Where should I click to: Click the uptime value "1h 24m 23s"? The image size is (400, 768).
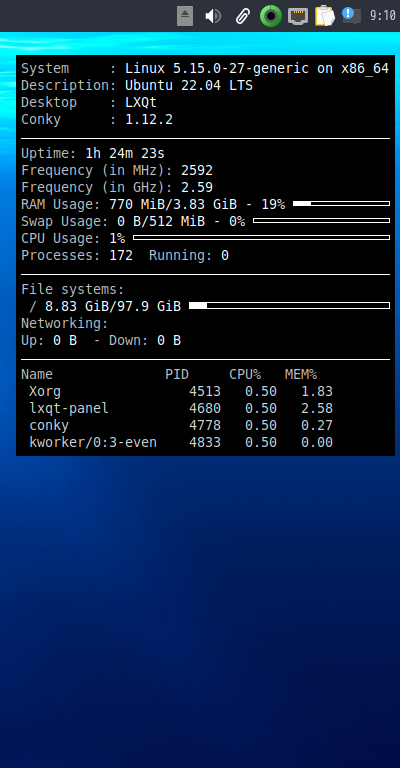coord(125,153)
